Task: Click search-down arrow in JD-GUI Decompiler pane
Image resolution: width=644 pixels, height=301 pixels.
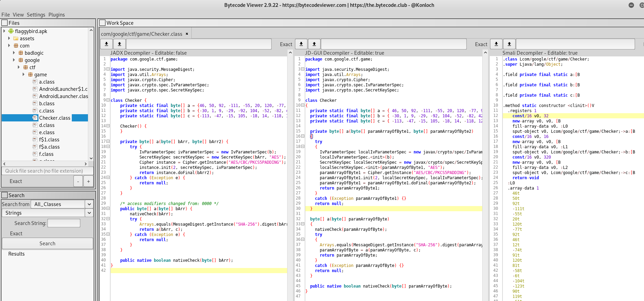Action: point(301,44)
